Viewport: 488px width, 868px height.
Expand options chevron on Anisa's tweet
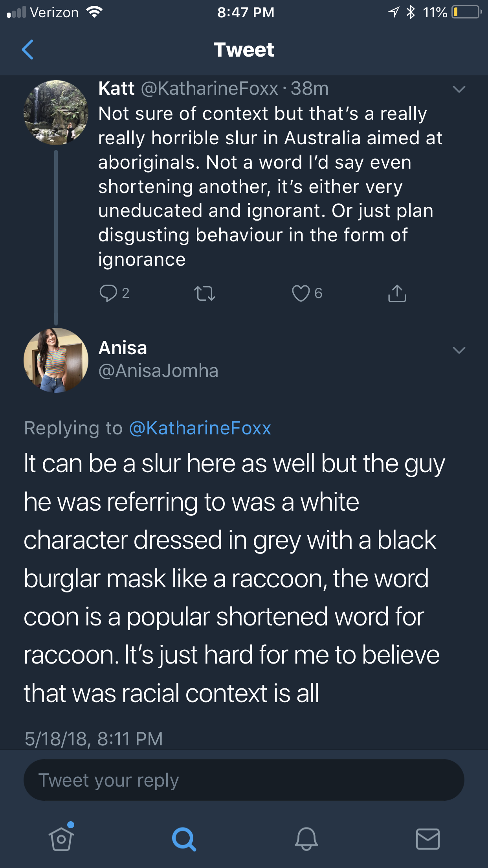(459, 350)
